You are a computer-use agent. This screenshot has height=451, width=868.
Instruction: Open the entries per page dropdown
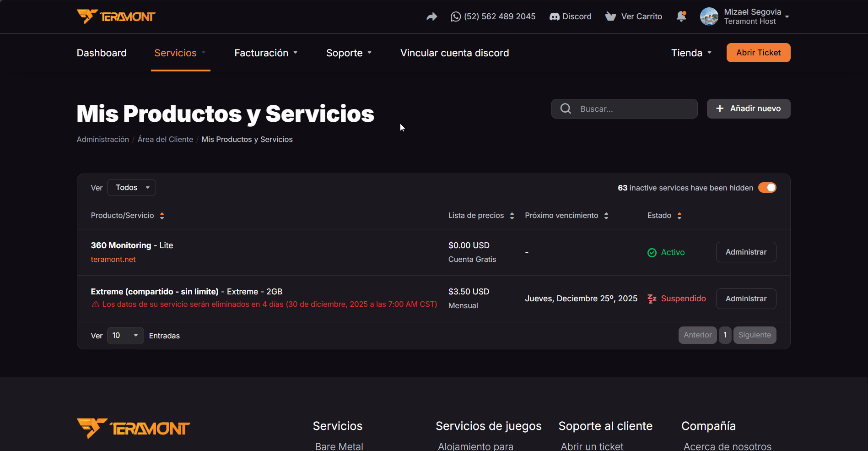pos(125,336)
